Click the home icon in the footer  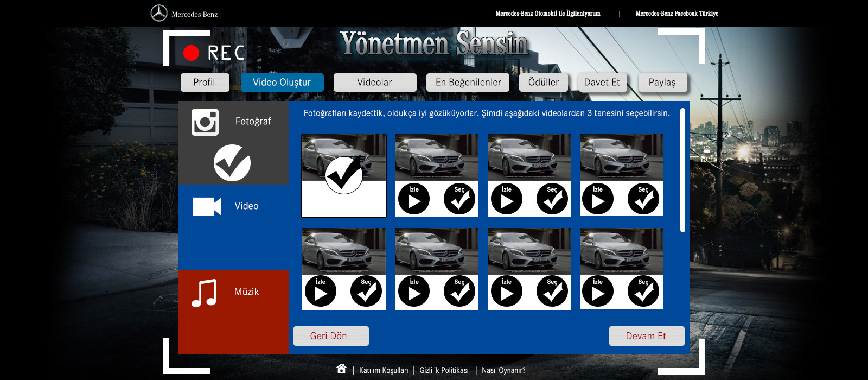click(x=341, y=369)
